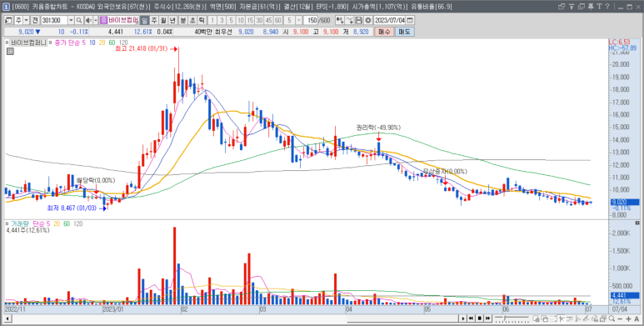Click the fast-forward button on replay controls
Screen dimensions: 644x326
click(487, 318)
